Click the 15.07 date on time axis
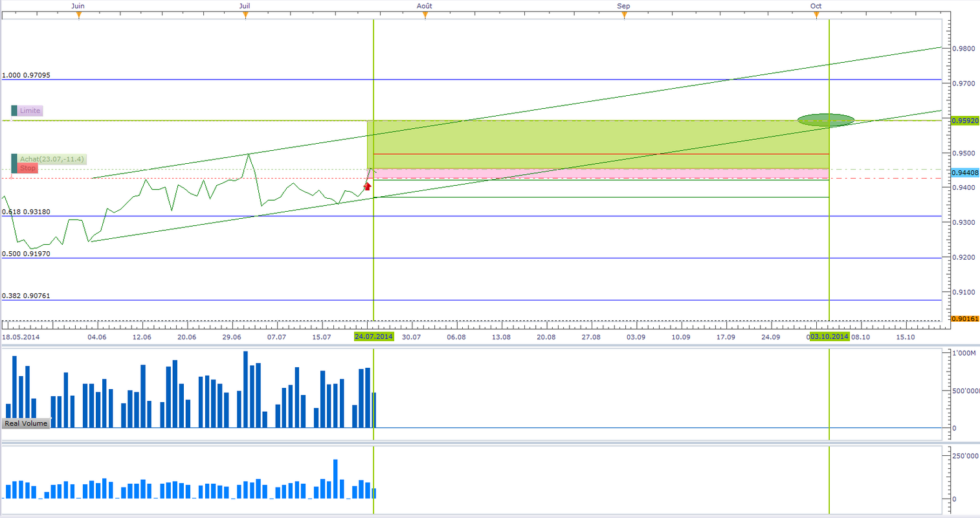The width and height of the screenshot is (980, 518). [x=322, y=337]
